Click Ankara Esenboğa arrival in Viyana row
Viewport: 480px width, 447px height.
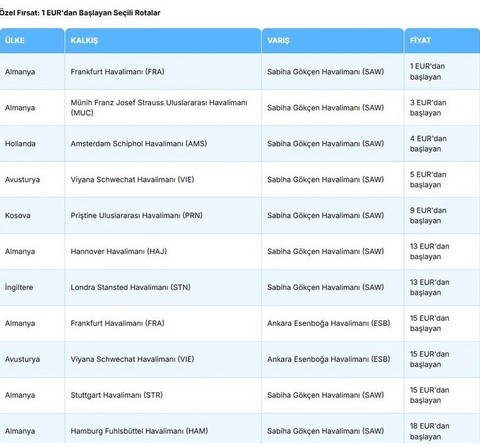point(328,359)
